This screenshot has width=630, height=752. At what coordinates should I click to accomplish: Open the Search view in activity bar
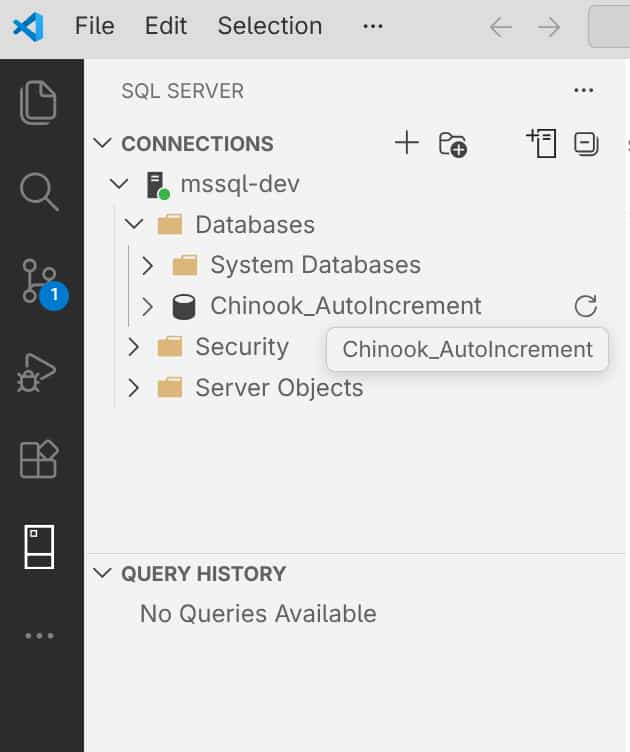click(x=39, y=192)
